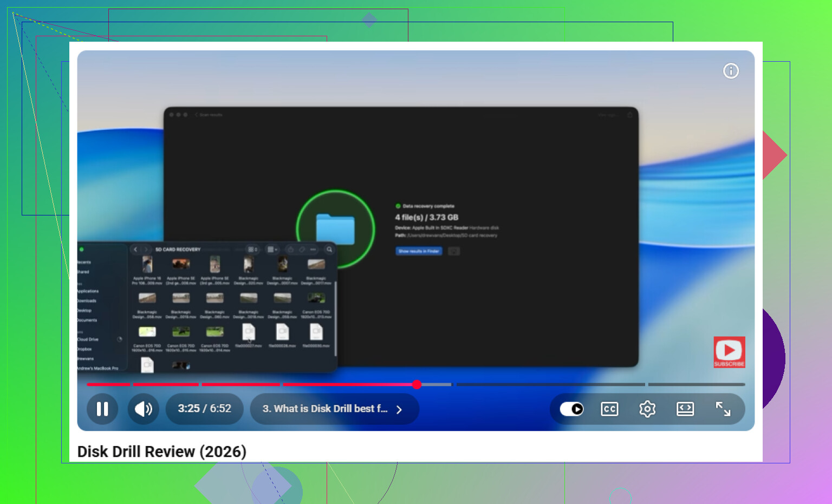Viewport: 832px width, 504px height.
Task: Open the video info card icon
Action: [x=731, y=71]
